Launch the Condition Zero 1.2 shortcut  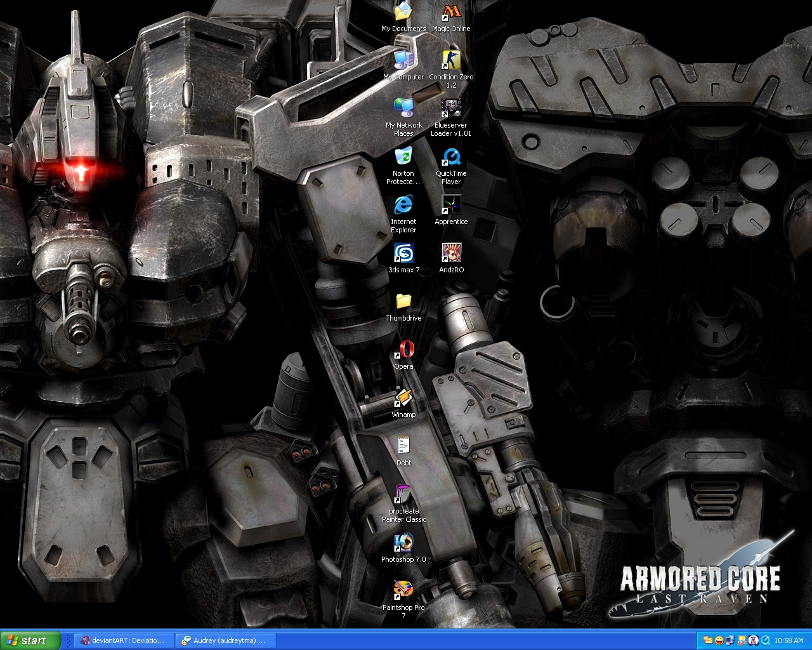coord(451,69)
